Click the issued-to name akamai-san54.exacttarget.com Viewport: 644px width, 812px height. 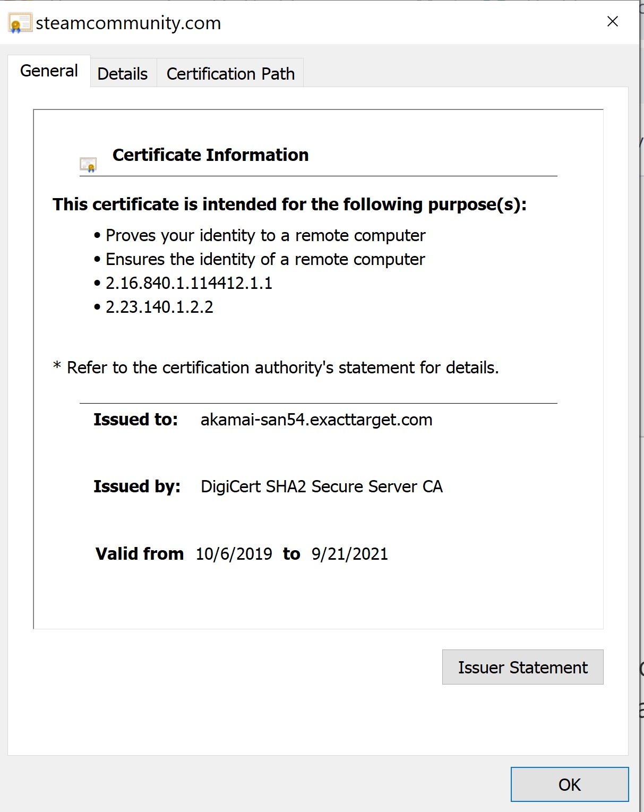pyautogui.click(x=316, y=420)
